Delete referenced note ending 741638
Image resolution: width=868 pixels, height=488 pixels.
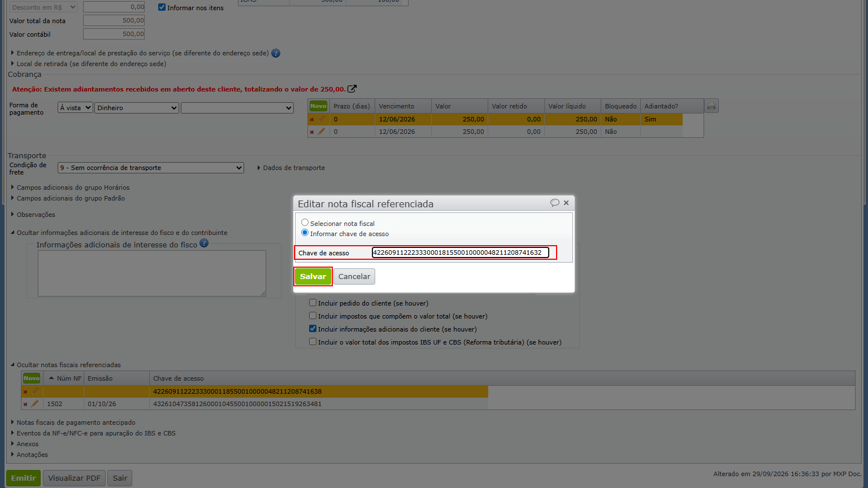point(25,392)
